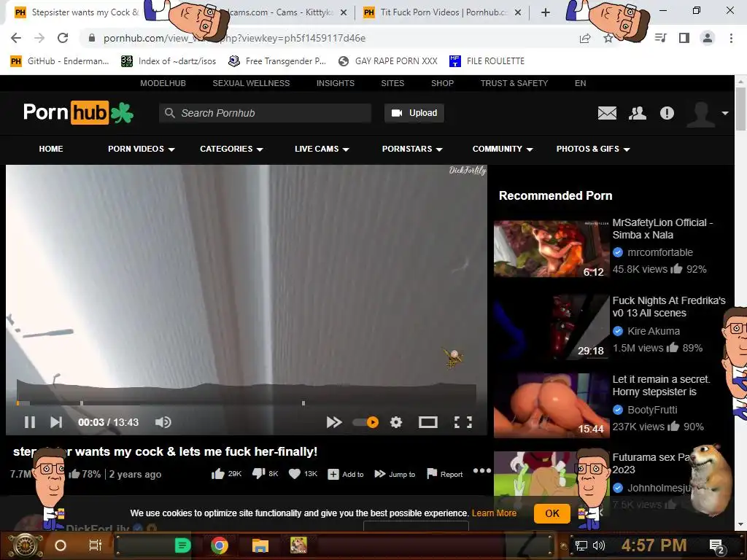
Task: Change language via EN selector
Action: [580, 83]
